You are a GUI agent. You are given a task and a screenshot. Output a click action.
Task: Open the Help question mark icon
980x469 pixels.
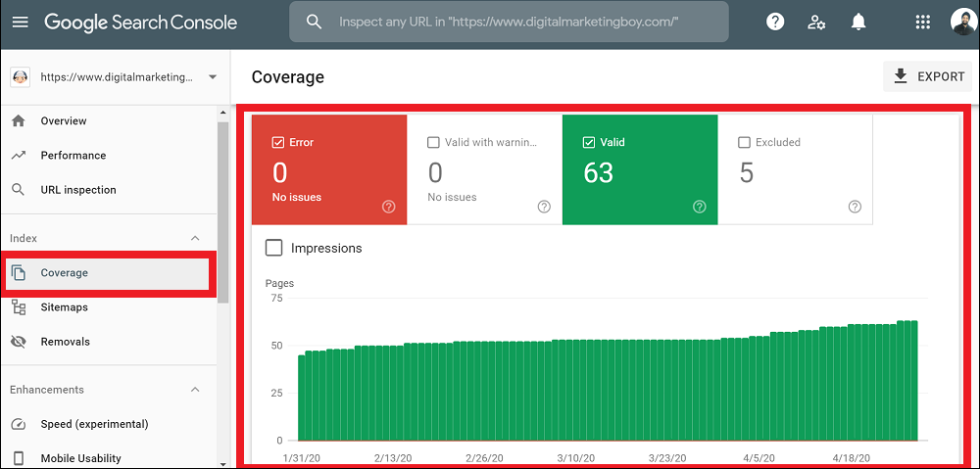point(775,22)
